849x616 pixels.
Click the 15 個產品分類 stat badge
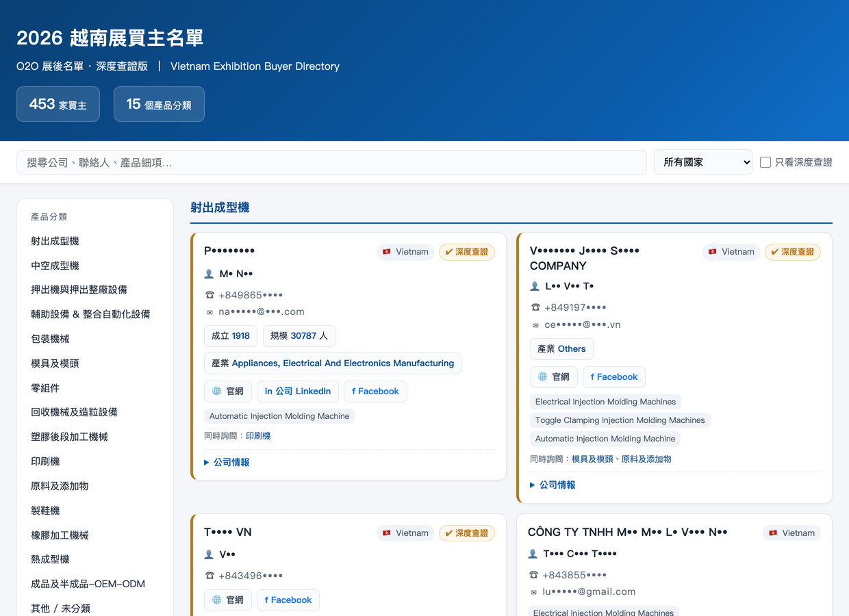[159, 104]
